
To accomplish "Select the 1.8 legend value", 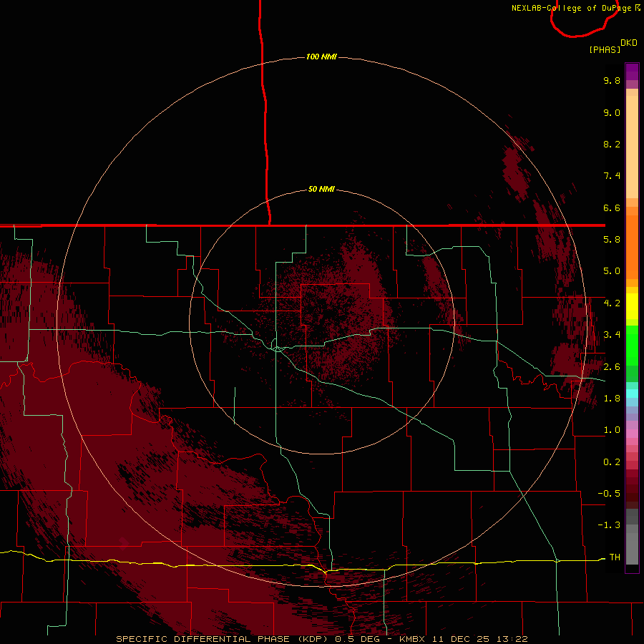I will (x=612, y=399).
